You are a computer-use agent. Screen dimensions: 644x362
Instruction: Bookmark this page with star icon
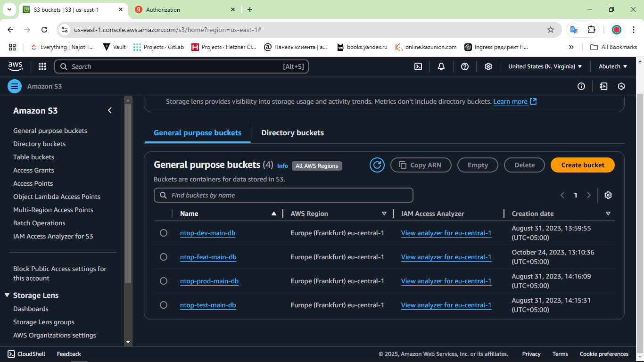coord(551,30)
